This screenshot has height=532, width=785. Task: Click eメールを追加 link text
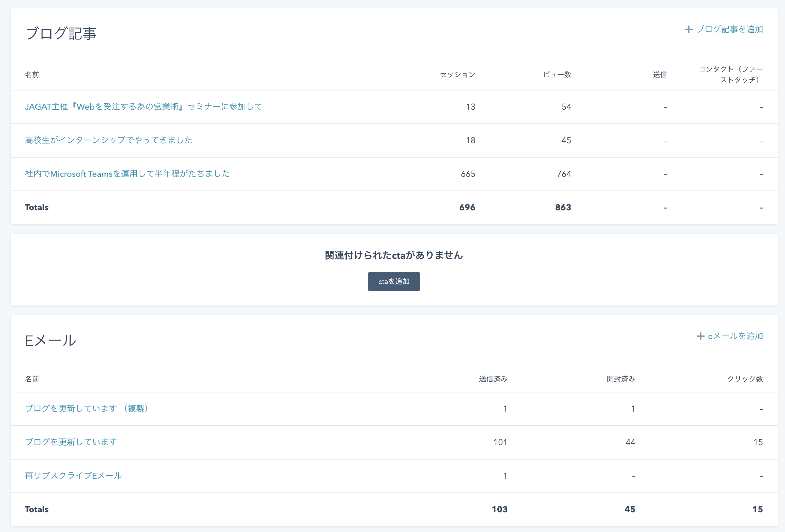coord(735,336)
